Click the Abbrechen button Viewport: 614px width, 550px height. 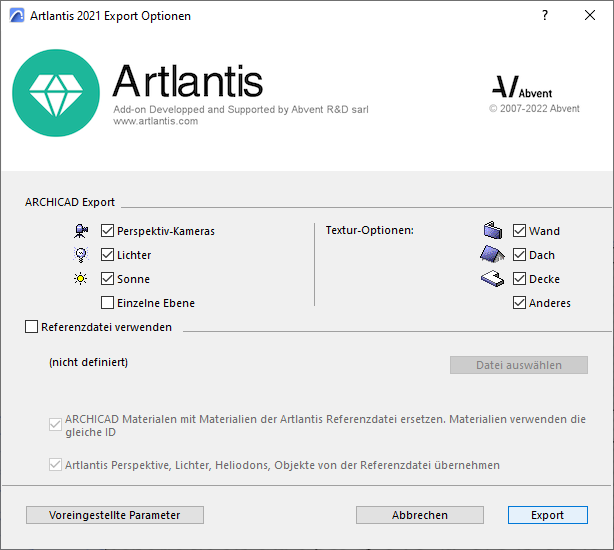(x=420, y=515)
